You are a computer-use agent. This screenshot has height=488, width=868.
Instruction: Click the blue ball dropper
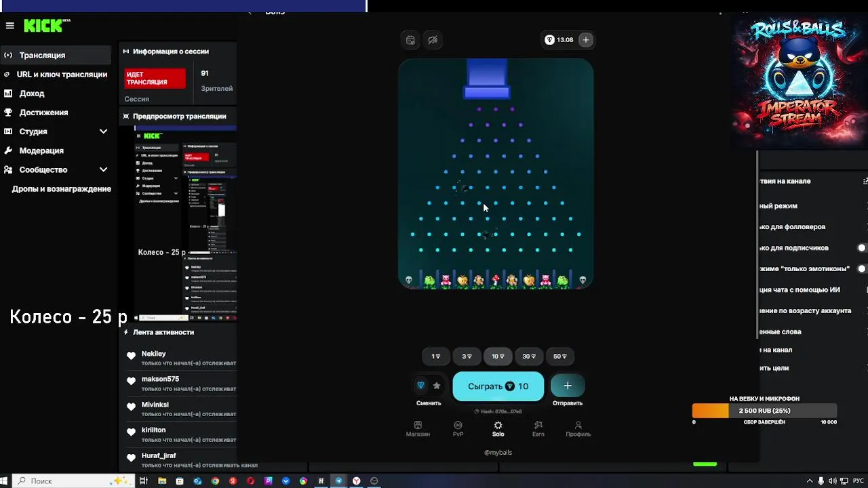point(487,79)
